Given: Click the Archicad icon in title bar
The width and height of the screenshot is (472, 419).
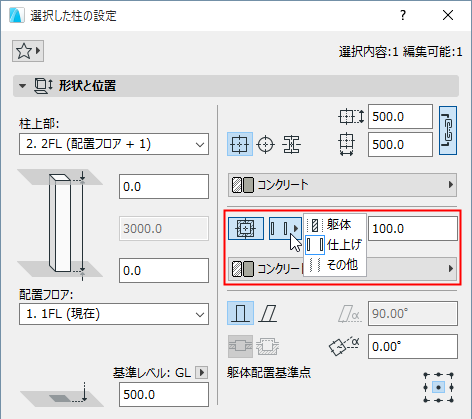Looking at the screenshot, I should pyautogui.click(x=17, y=15).
